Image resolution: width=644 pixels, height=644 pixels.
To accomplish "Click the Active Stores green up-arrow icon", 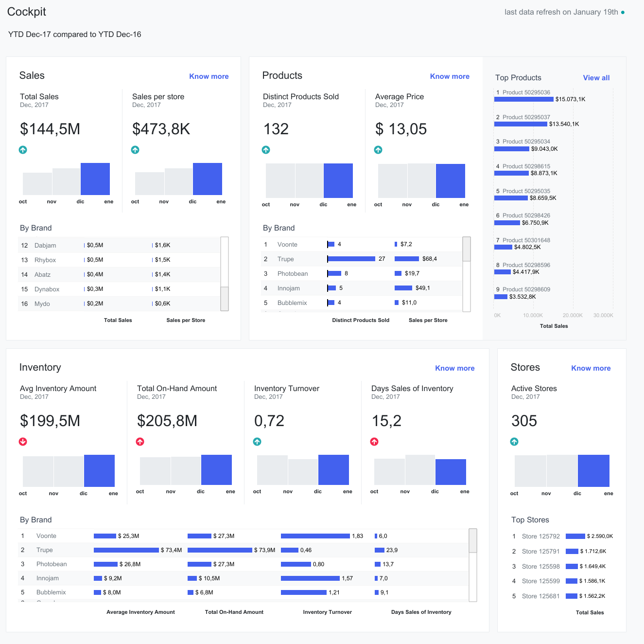I will pos(514,442).
